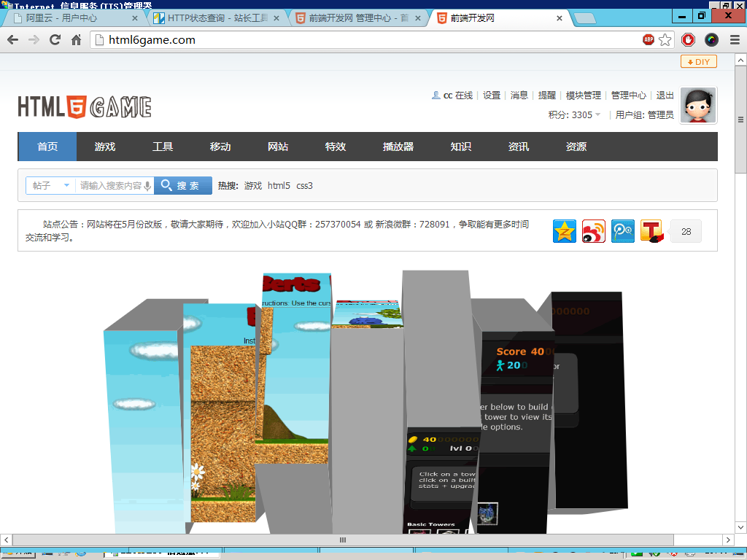Click the DIY button
Viewport: 747px width, 560px height.
click(x=698, y=62)
